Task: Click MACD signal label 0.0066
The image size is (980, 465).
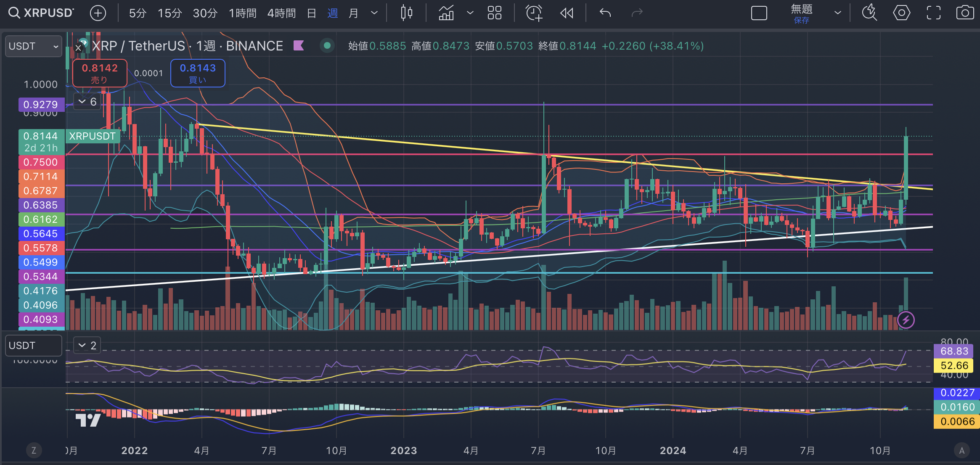Action: 957,421
